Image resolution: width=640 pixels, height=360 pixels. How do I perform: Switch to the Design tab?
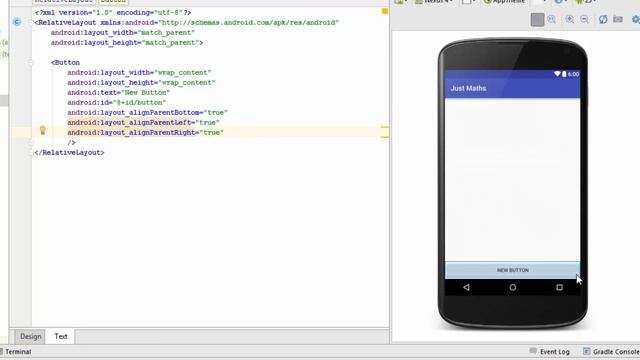click(31, 336)
